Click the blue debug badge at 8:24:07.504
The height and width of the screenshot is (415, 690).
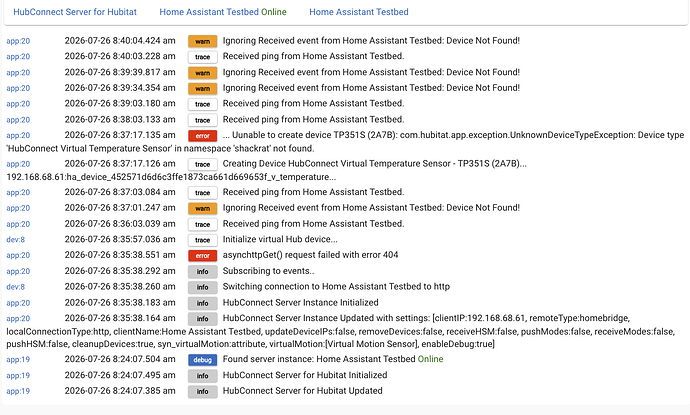[202, 360]
